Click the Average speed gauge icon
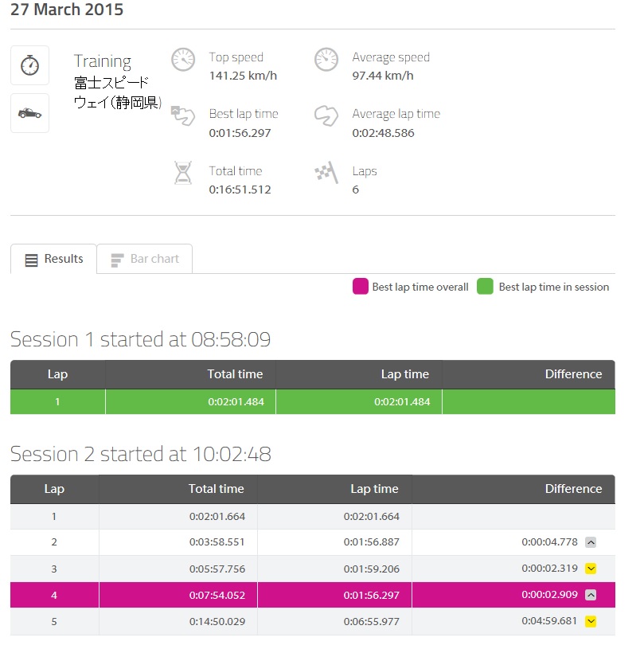The image size is (644, 649). 326,59
